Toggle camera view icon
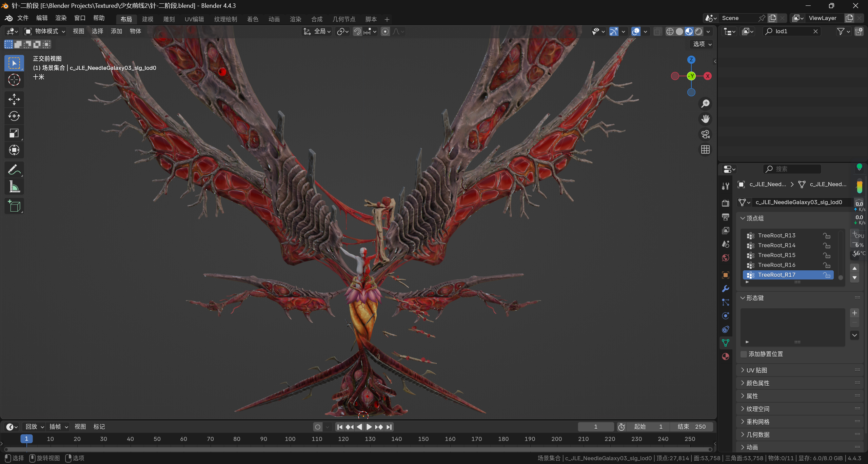Image resolution: width=868 pixels, height=464 pixels. (x=705, y=134)
